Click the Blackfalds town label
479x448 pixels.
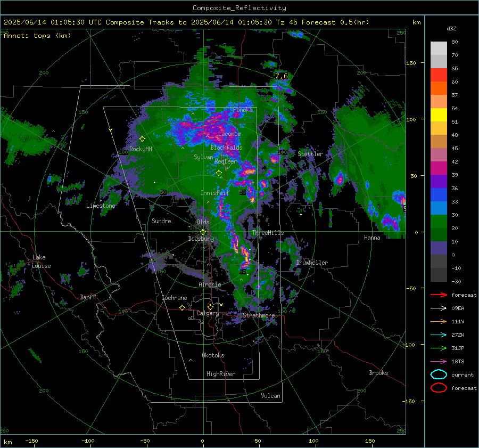click(x=226, y=148)
